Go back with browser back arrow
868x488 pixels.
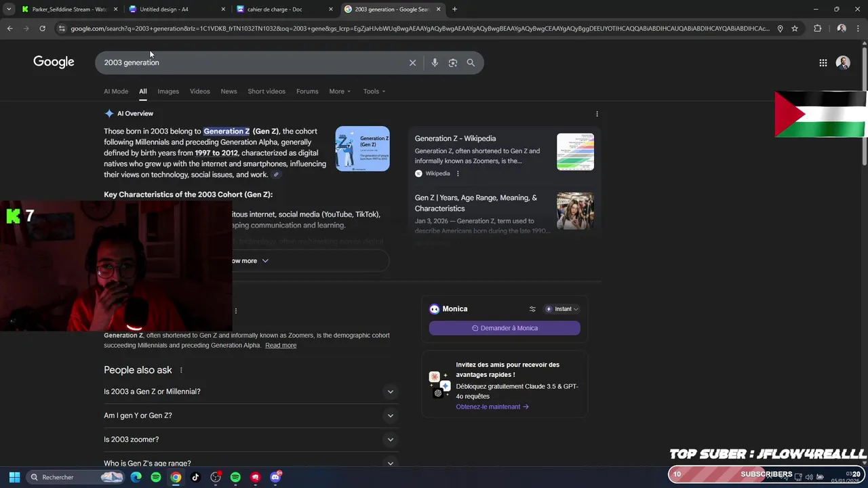tap(9, 28)
